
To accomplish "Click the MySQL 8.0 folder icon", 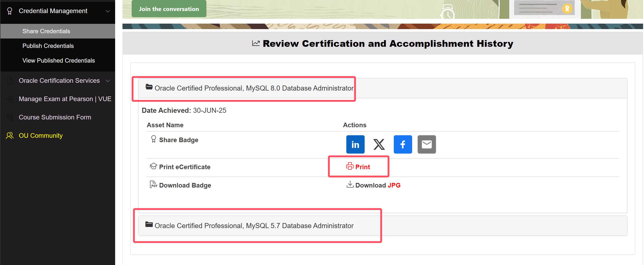I will (x=149, y=87).
